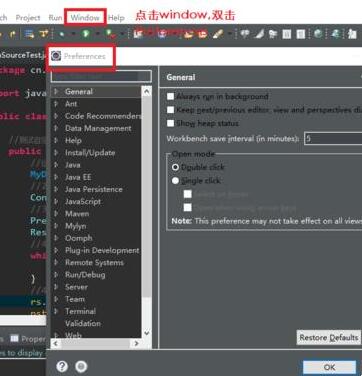This screenshot has width=362, height=376.
Task: Open the Help question mark icon in dialog
Action: tap(62, 366)
